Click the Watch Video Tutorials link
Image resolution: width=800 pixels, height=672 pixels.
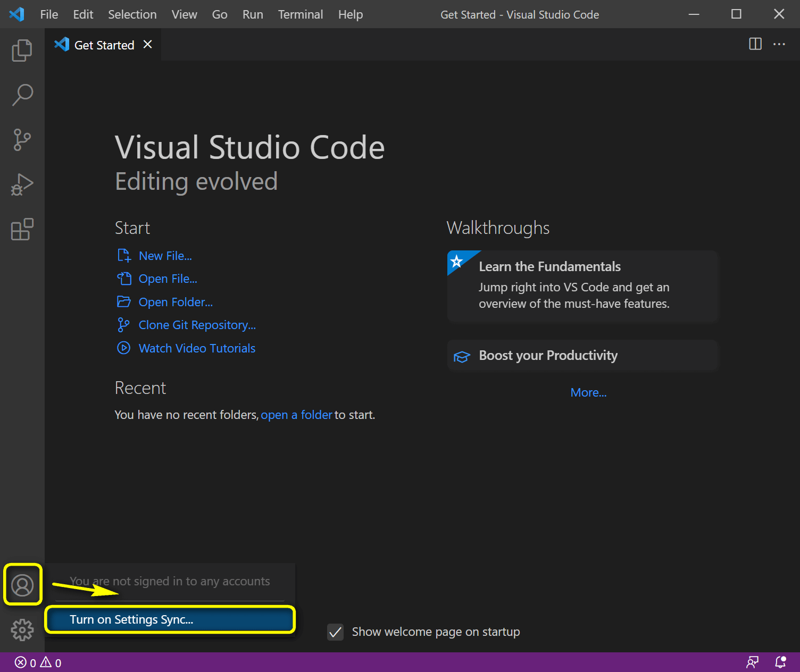[197, 348]
